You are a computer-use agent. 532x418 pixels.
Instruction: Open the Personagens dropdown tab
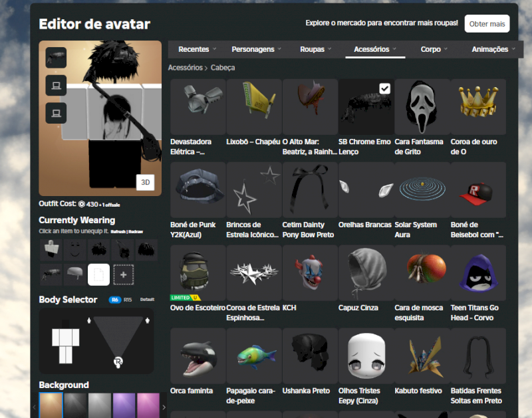click(256, 49)
